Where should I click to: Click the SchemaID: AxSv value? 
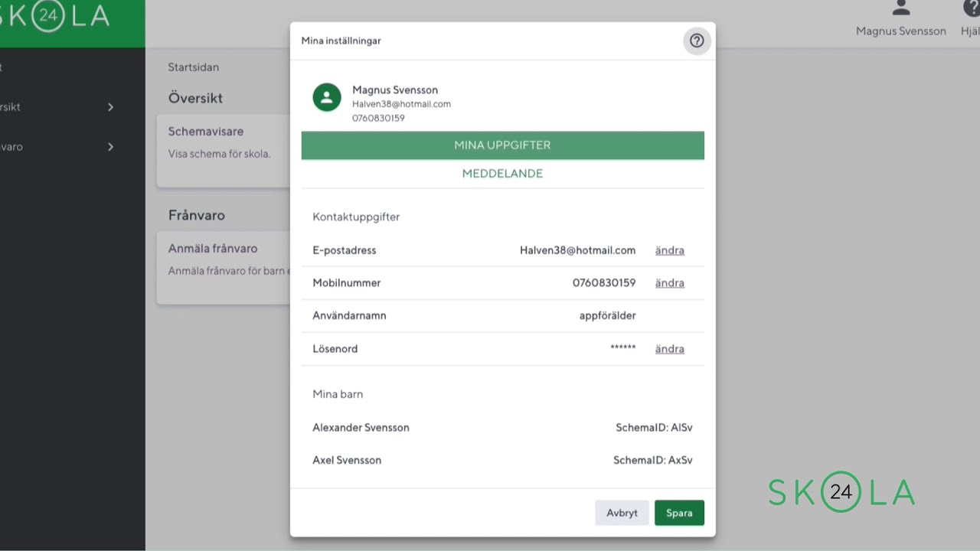click(x=653, y=461)
